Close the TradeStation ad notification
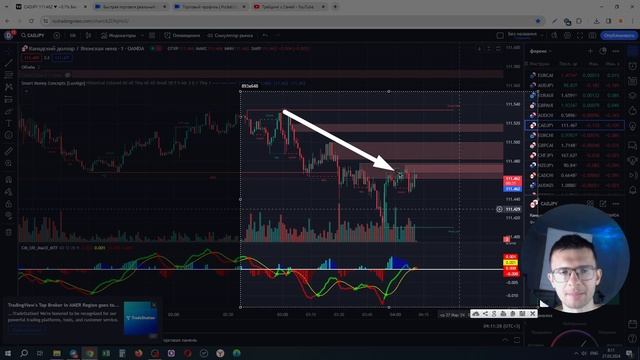This screenshot has height=360, width=640. click(x=154, y=305)
